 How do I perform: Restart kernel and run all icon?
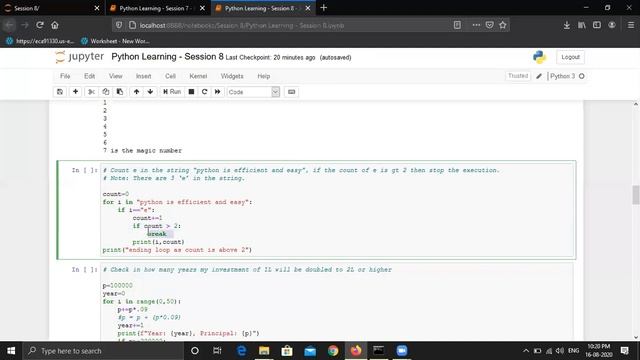218,92
